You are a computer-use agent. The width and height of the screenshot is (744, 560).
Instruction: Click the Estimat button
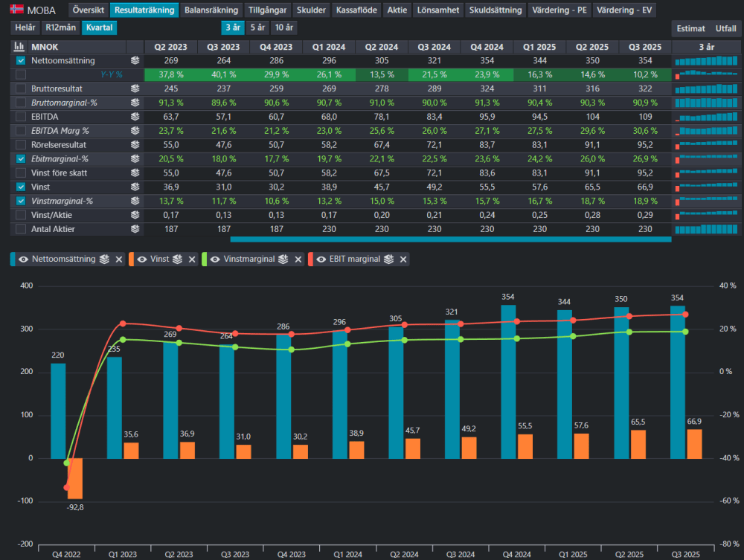(690, 28)
